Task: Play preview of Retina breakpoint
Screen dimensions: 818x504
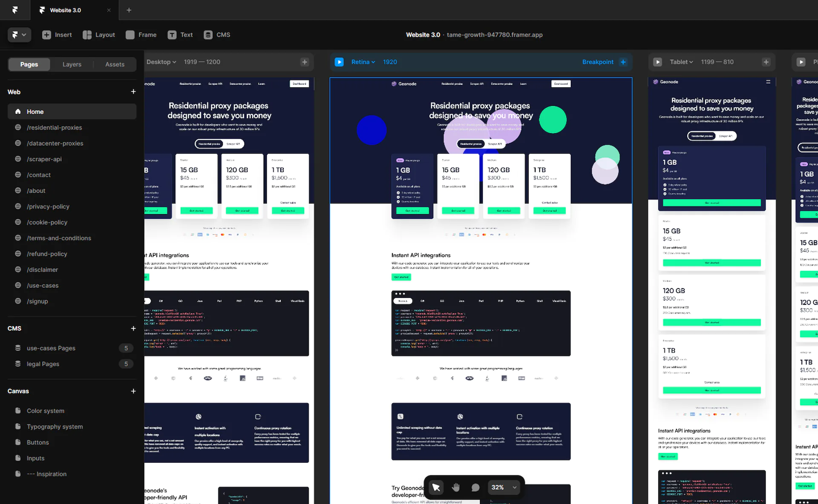Action: click(339, 62)
